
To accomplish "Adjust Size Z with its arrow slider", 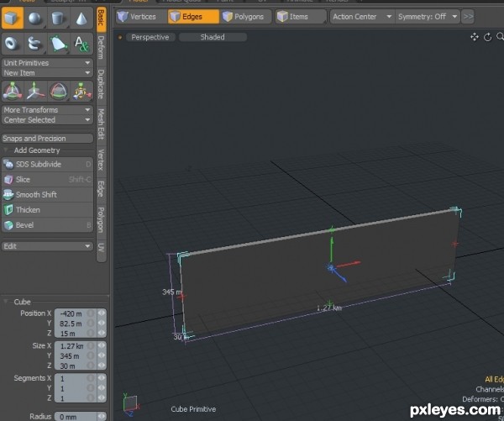I will tap(102, 366).
